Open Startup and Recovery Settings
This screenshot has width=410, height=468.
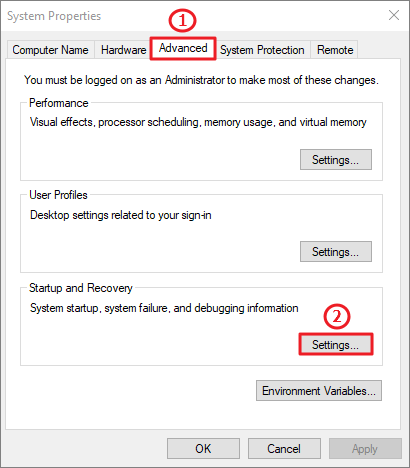point(336,344)
